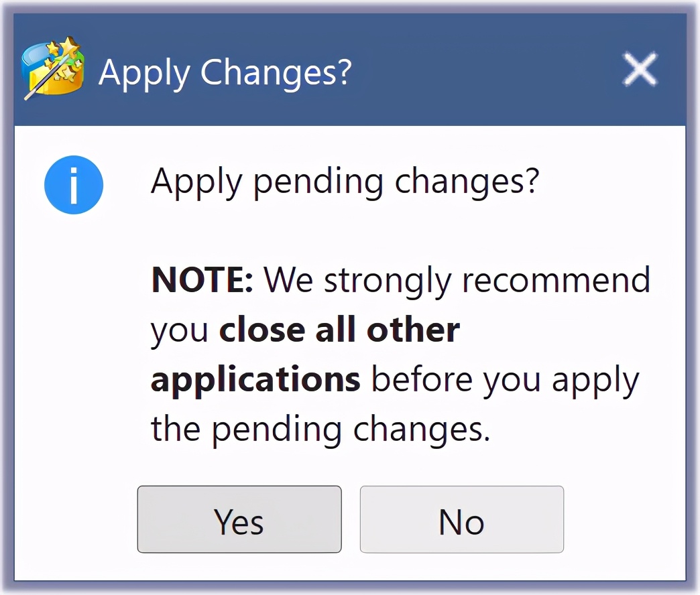Click the bold "NOTE:" label
Image resolution: width=700 pixels, height=595 pixels.
tap(202, 279)
